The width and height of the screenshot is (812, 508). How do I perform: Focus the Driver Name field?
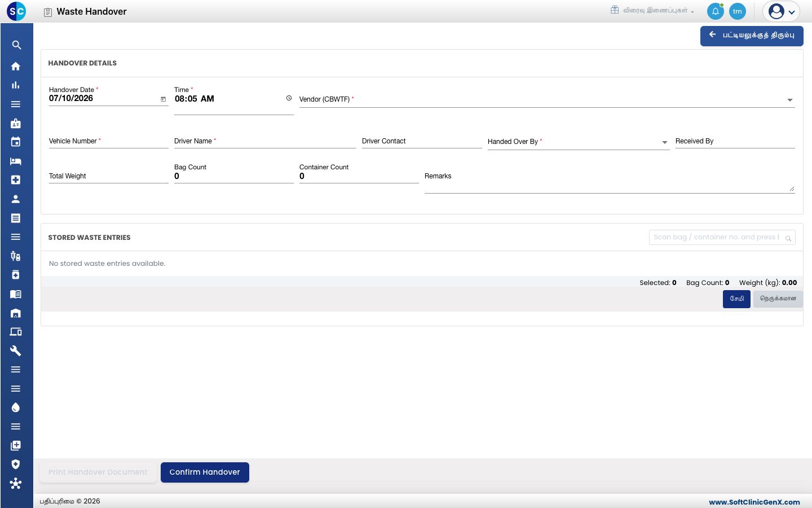tap(265, 142)
